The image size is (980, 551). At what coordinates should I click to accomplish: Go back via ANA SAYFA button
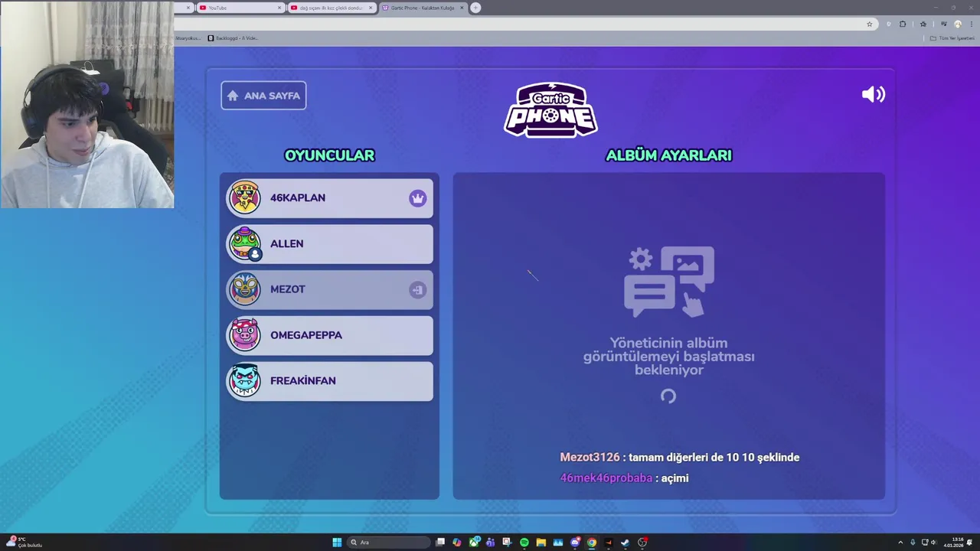point(263,96)
